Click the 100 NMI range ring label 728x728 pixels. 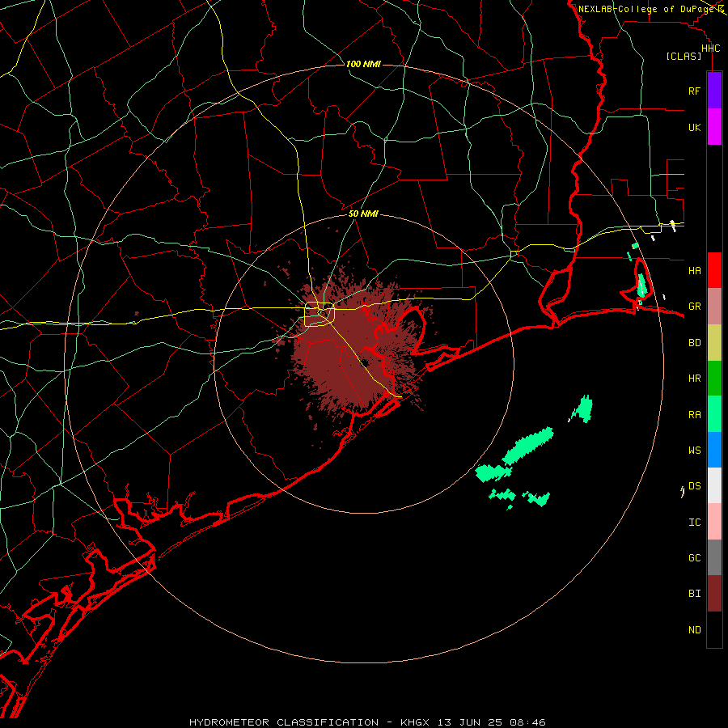tap(363, 64)
